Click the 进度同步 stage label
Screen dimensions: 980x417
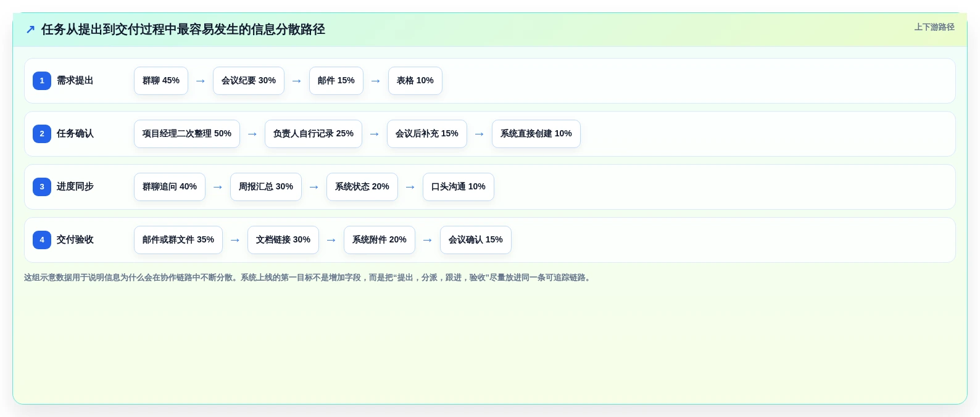click(75, 187)
